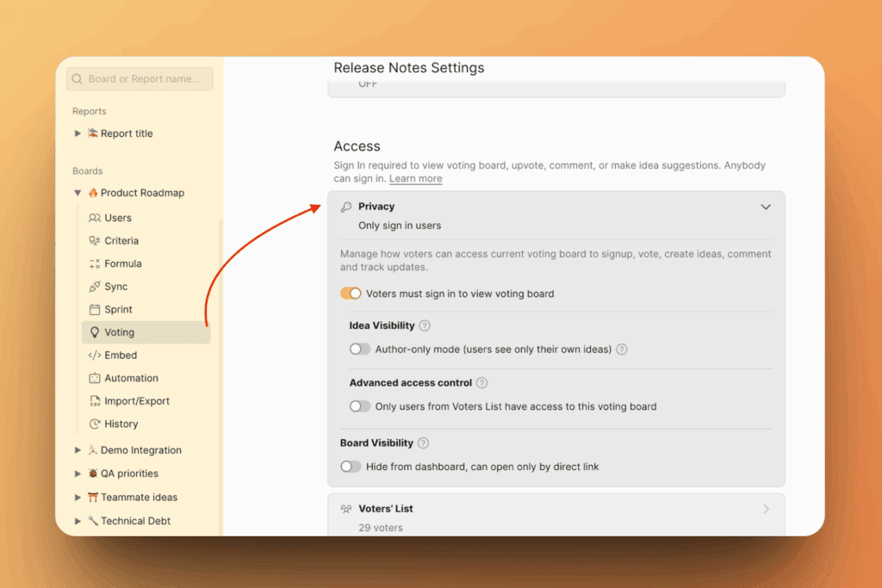Image resolution: width=882 pixels, height=588 pixels.
Task: Click the Criteria icon in sidebar
Action: [95, 241]
